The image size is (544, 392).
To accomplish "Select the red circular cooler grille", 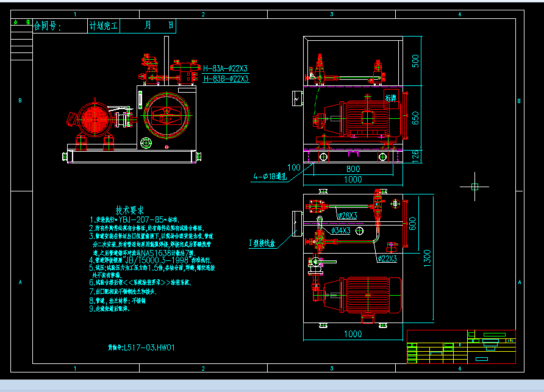I will 95,119.
